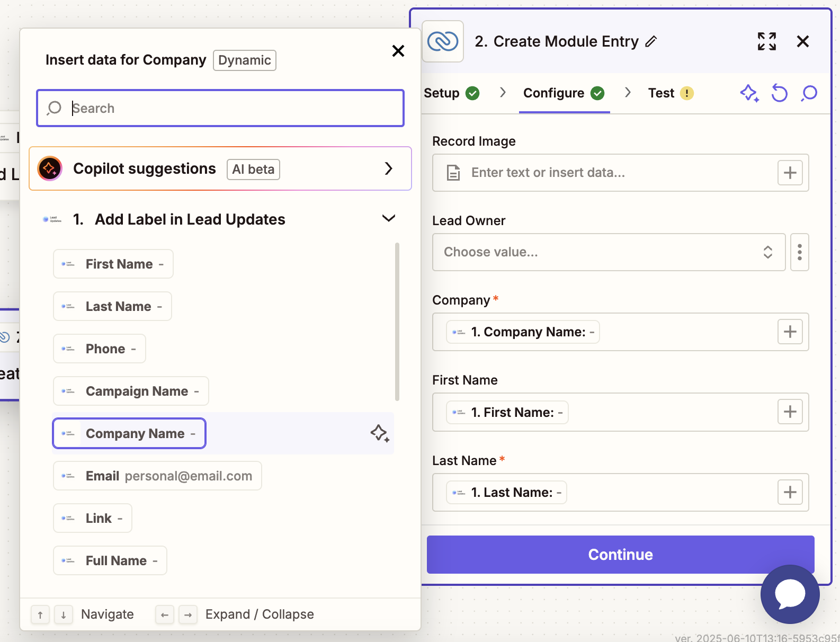Screen dimensions: 840x642
Task: Click the Continue button
Action: point(620,555)
